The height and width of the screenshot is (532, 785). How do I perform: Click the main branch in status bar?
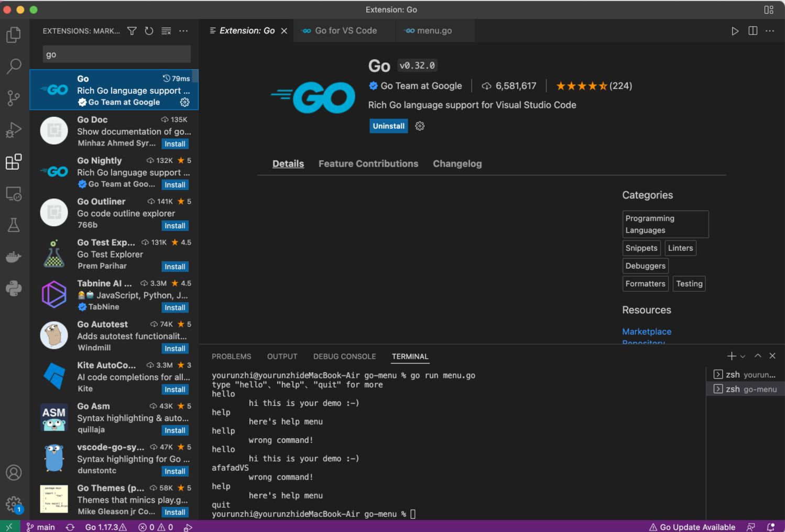click(x=41, y=527)
